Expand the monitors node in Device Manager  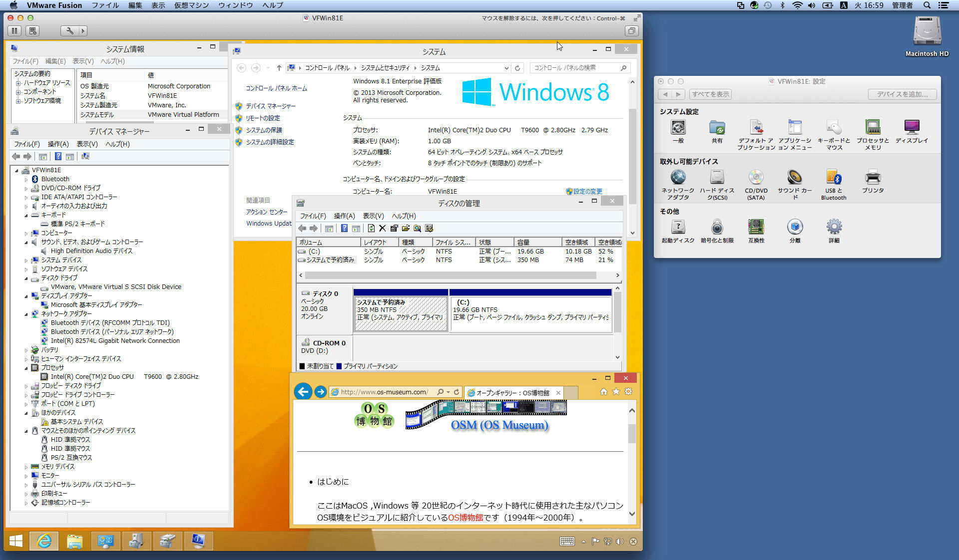click(x=26, y=476)
